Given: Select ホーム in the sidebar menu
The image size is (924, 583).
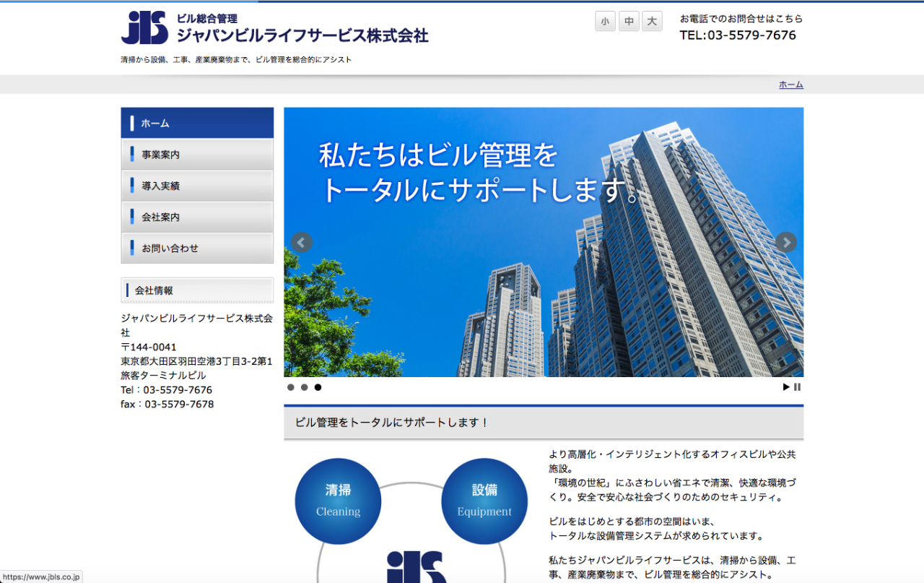Looking at the screenshot, I should point(197,123).
